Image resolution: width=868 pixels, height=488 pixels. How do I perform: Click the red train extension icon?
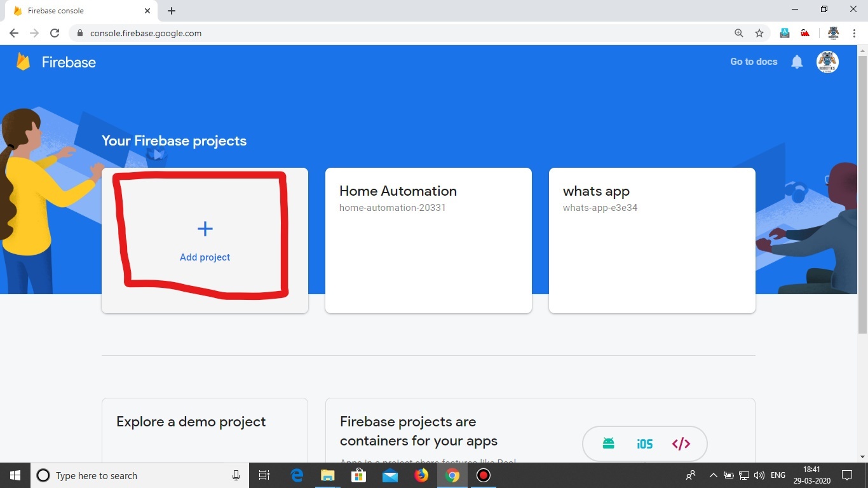click(x=805, y=33)
